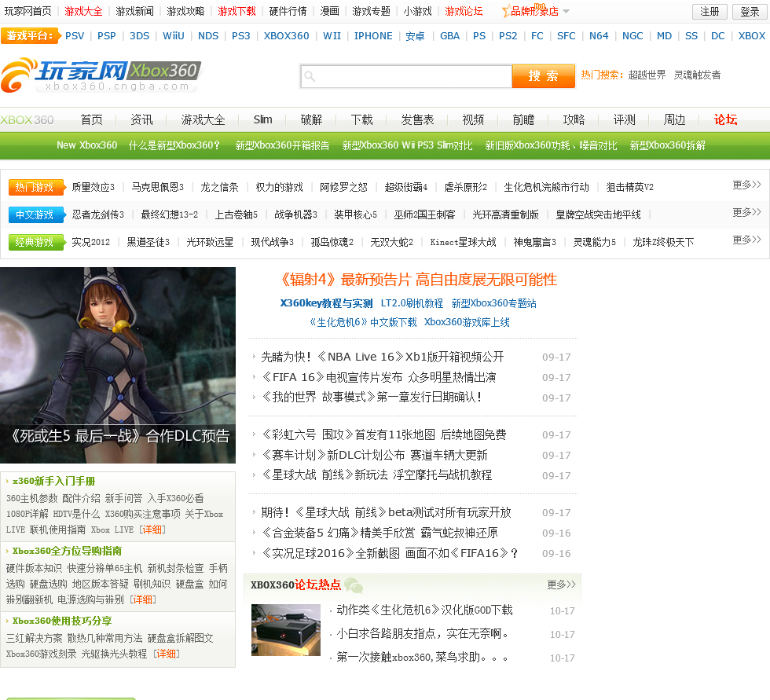Click the blue 中文游戏 label
770x700 pixels.
[x=36, y=214]
